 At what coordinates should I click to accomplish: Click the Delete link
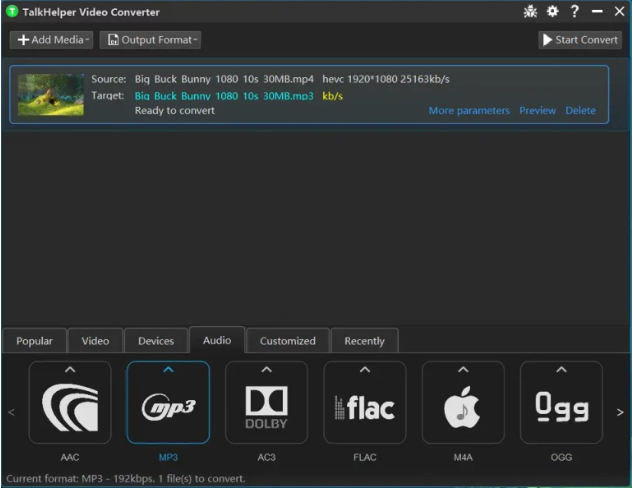point(581,111)
